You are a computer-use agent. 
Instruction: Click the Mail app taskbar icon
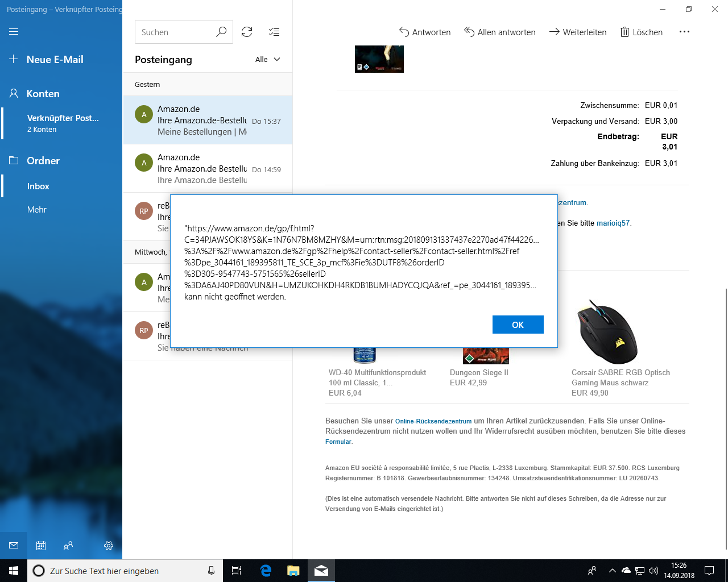point(321,571)
